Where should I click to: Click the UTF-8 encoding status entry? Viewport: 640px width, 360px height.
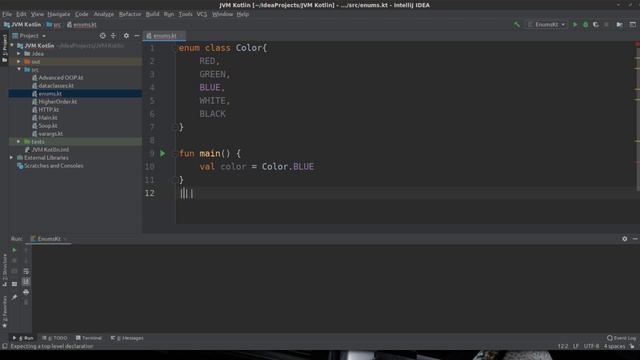point(591,346)
